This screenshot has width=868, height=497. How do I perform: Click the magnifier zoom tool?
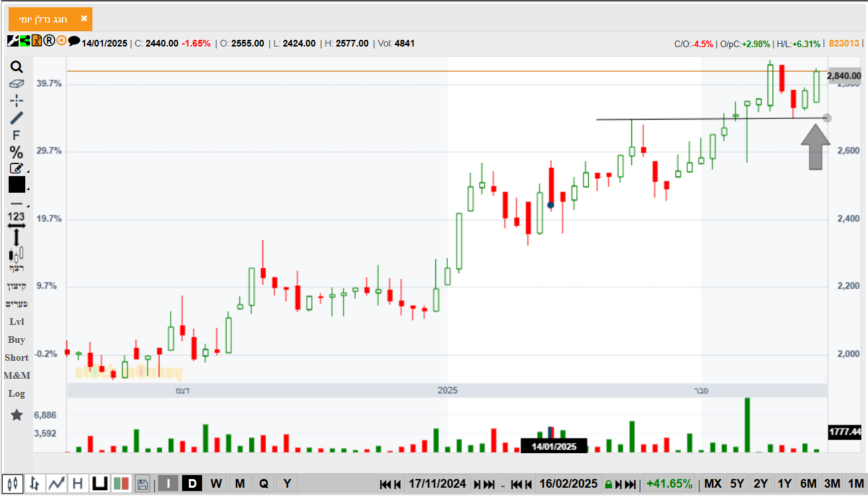click(17, 66)
